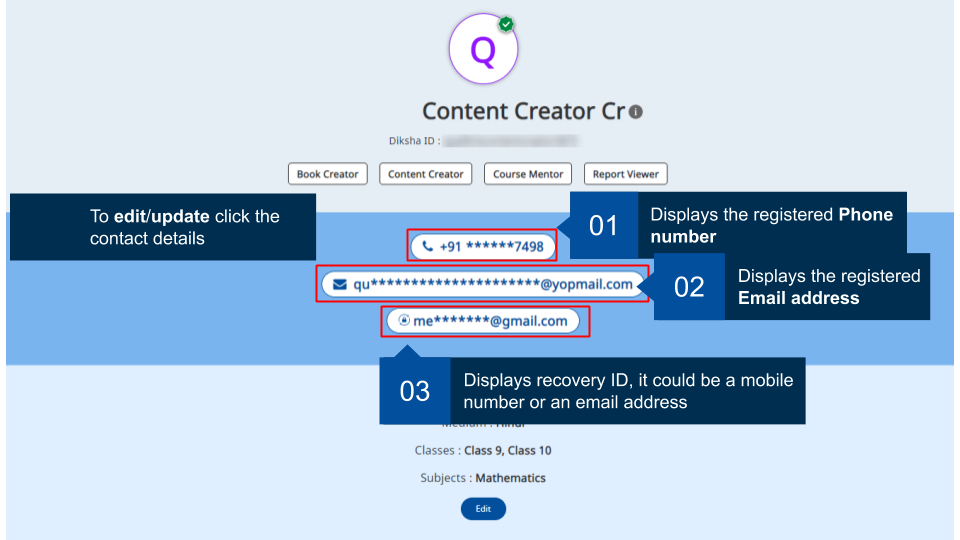Screen dimensions: 960x540
Task: Select the Content Creator role tag
Action: tap(425, 174)
